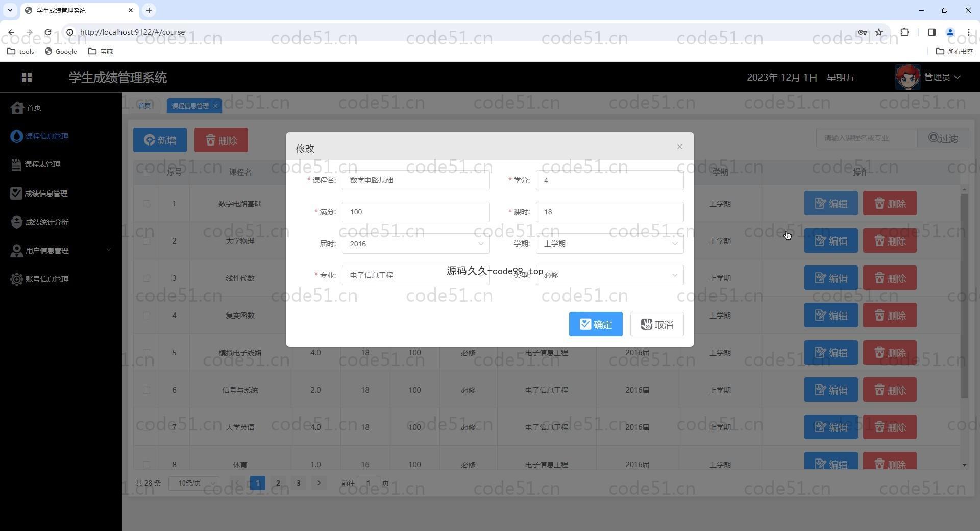The image size is (980, 531).
Task: Click the grid menu icon in header
Action: [x=27, y=77]
